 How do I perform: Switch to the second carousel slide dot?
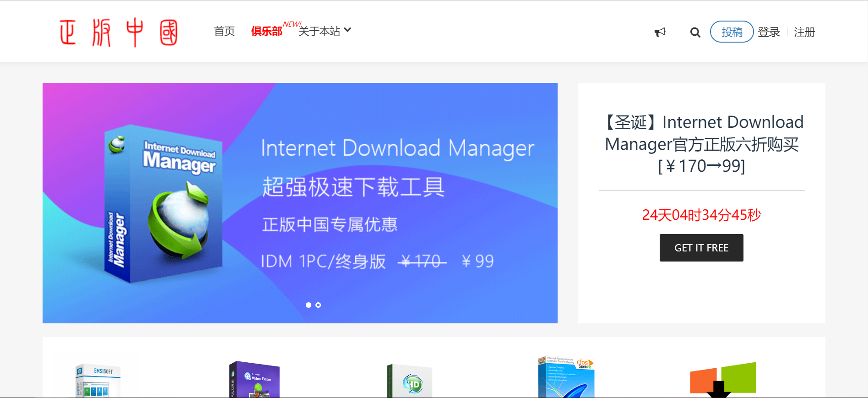coord(318,305)
